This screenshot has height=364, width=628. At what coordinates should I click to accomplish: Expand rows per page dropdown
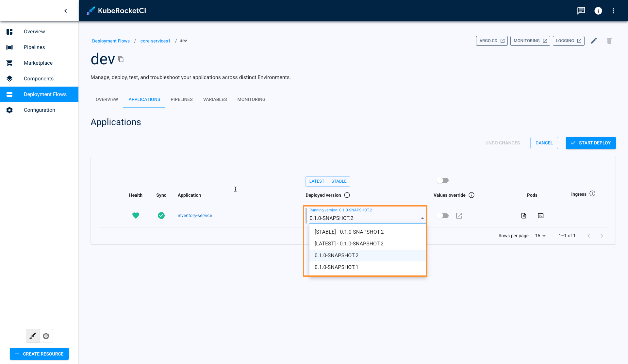[540, 236]
